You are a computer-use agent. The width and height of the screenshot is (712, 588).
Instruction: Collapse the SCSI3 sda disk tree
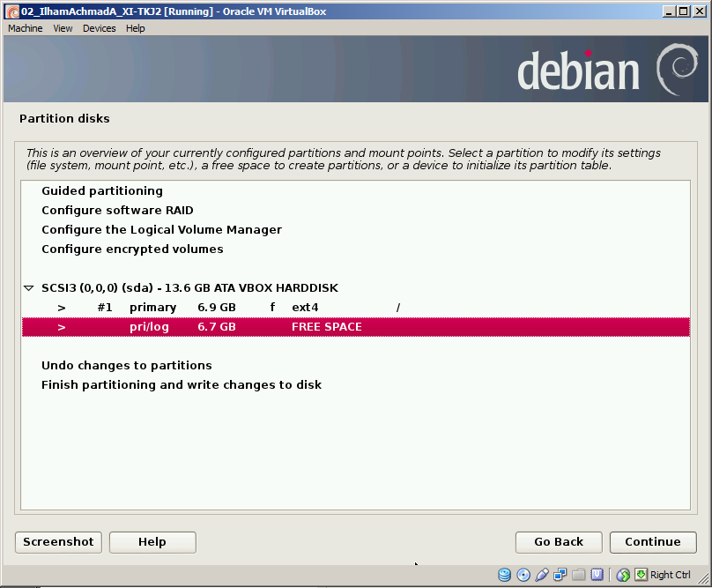pos(27,288)
